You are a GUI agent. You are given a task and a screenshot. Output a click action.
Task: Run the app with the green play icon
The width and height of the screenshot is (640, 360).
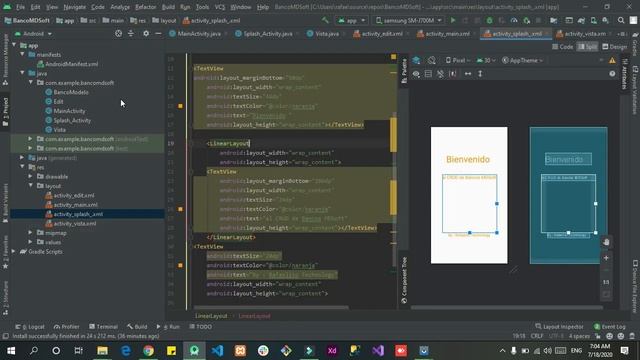453,20
